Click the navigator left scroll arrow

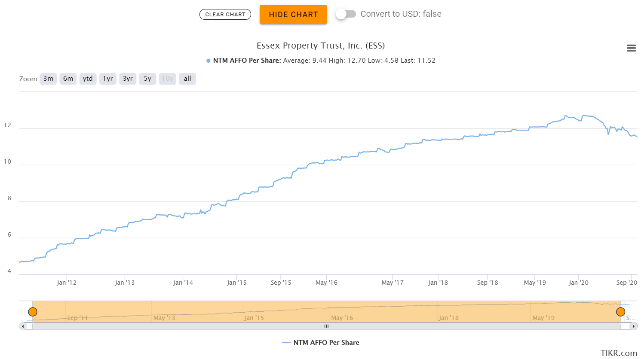pyautogui.click(x=23, y=326)
